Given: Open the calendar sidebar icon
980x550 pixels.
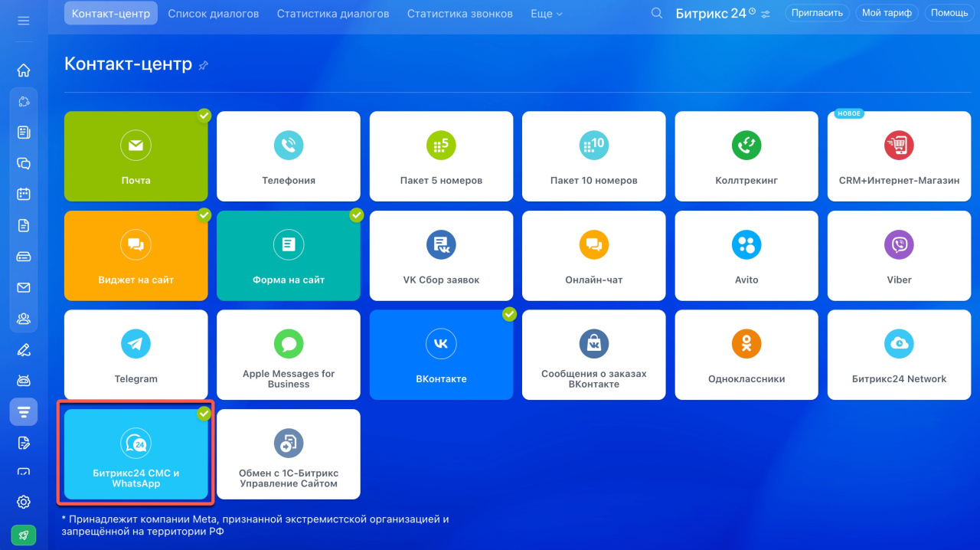Looking at the screenshot, I should point(24,195).
